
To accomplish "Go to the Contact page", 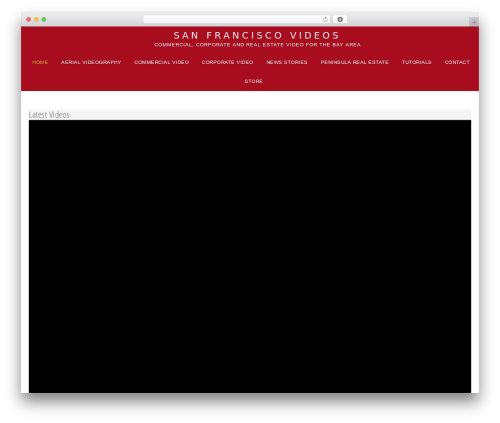I will (457, 62).
